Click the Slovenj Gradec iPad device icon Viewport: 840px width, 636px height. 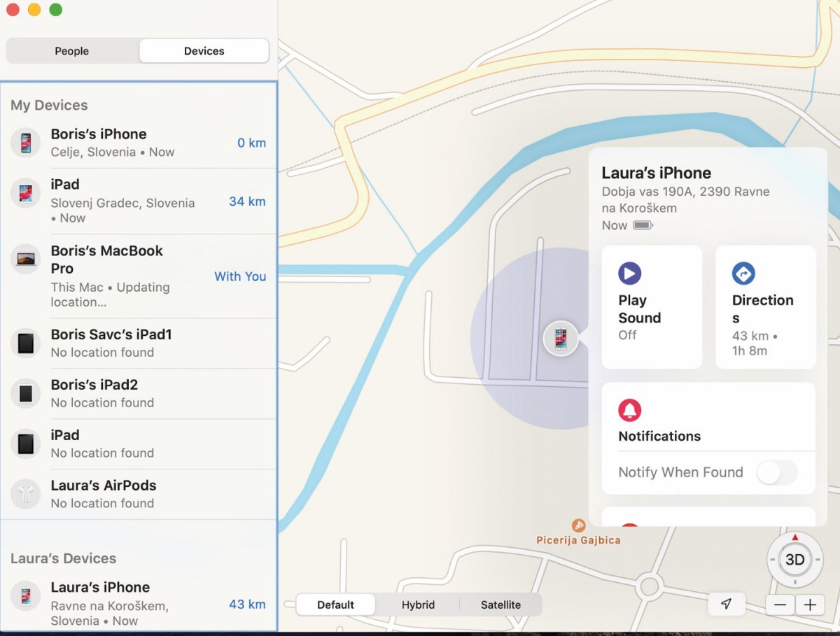pyautogui.click(x=26, y=193)
